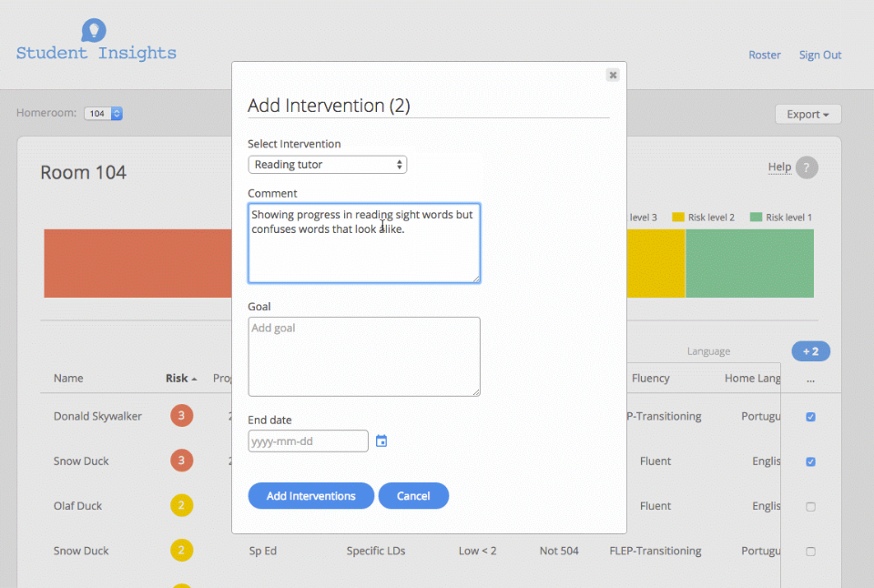Cancel the intervention dialog

(413, 496)
